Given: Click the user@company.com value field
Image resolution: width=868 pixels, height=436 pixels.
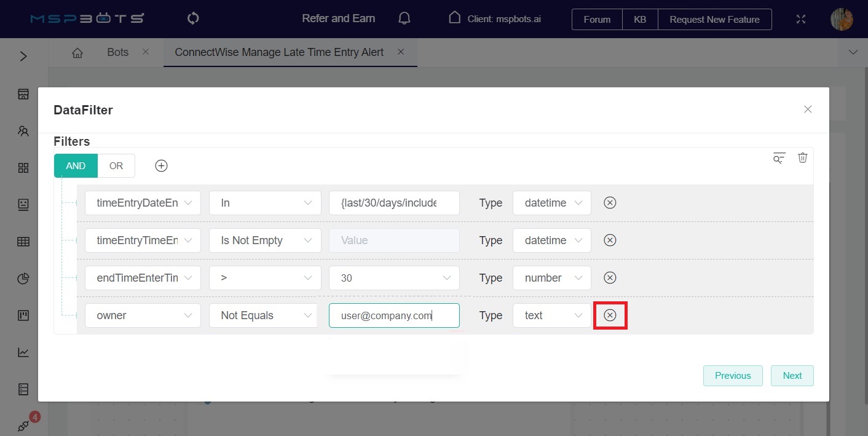Looking at the screenshot, I should (393, 315).
